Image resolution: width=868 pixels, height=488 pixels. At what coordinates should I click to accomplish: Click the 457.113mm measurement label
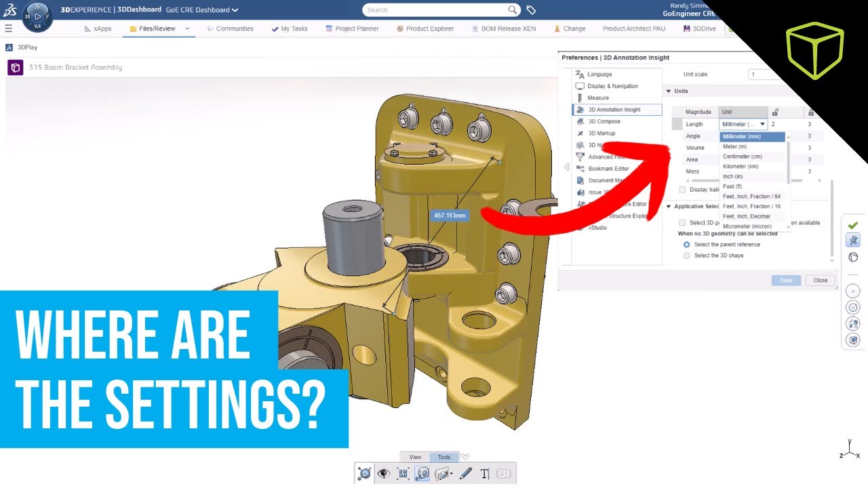450,215
